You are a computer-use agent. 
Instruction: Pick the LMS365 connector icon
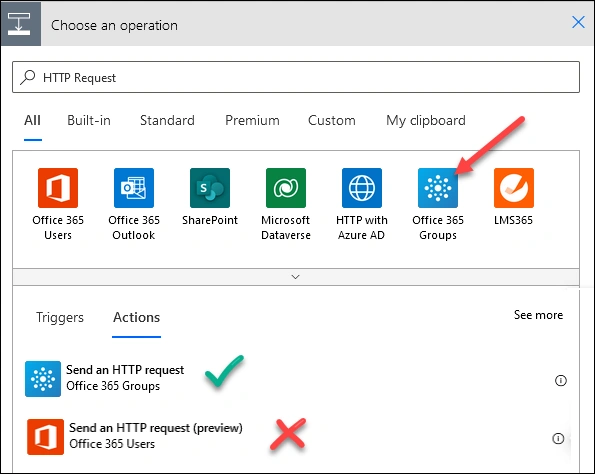pyautogui.click(x=514, y=188)
